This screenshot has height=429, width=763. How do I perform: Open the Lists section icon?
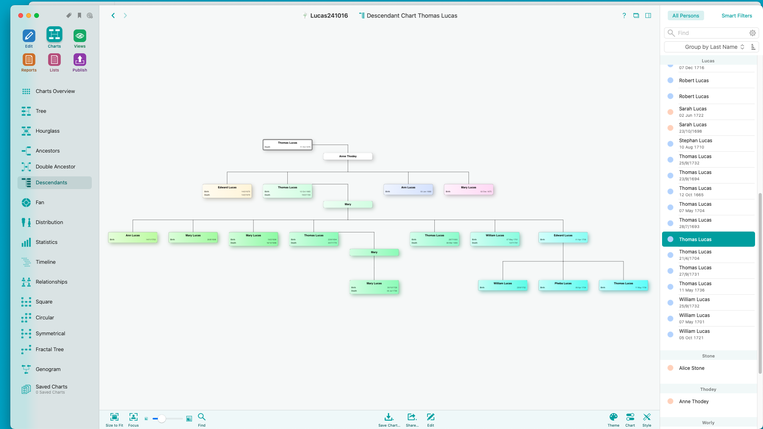tap(54, 60)
